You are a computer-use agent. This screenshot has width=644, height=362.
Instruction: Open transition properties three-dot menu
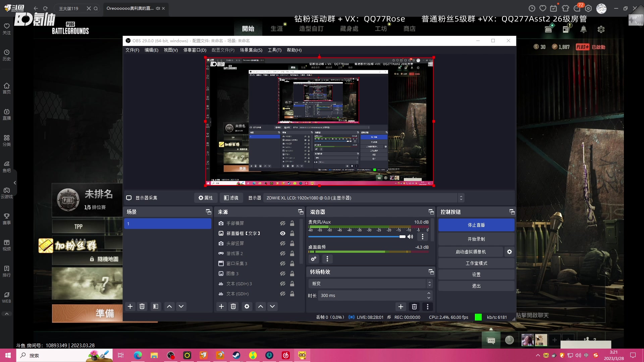pyautogui.click(x=428, y=307)
